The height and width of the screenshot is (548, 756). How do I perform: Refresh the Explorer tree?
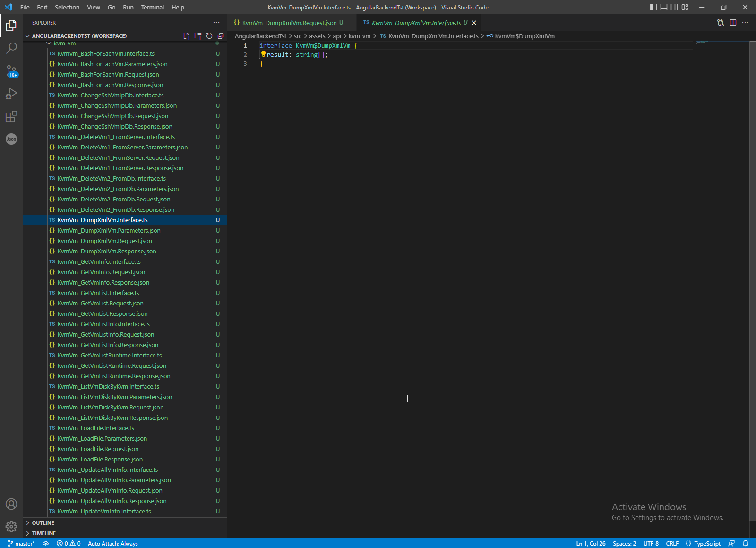(x=209, y=36)
